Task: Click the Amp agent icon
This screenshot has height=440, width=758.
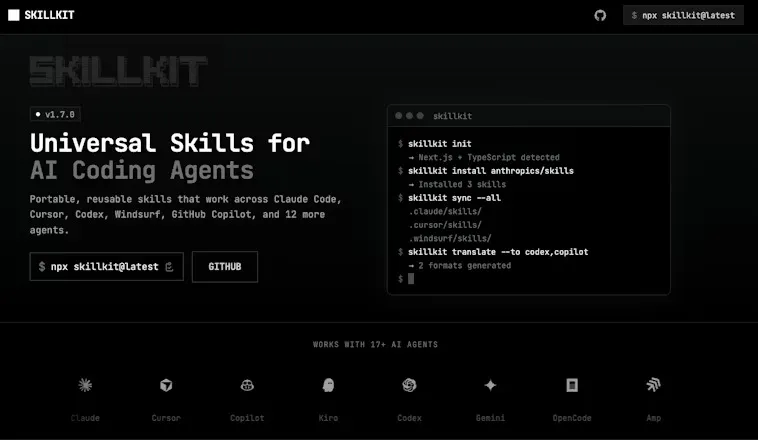Action: point(653,385)
